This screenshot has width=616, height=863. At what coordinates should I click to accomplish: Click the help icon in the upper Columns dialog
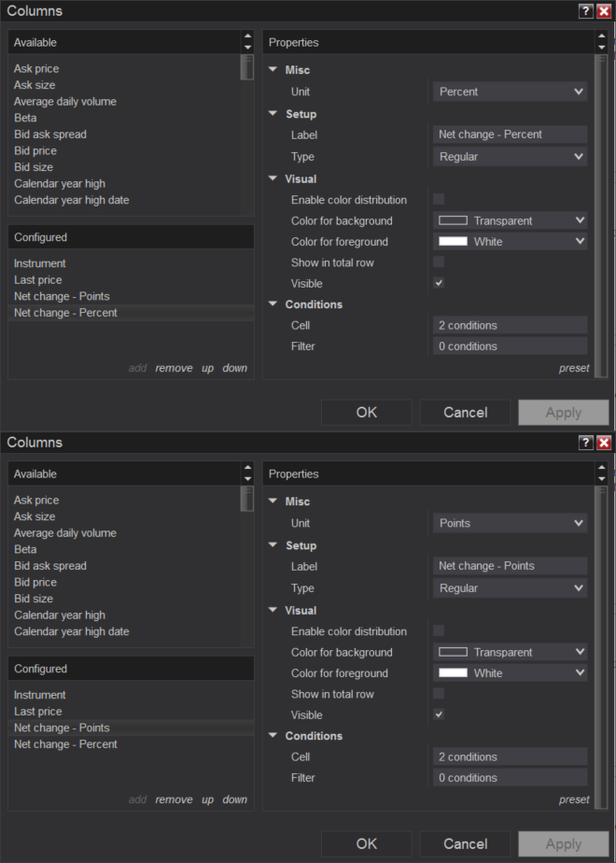(x=586, y=11)
